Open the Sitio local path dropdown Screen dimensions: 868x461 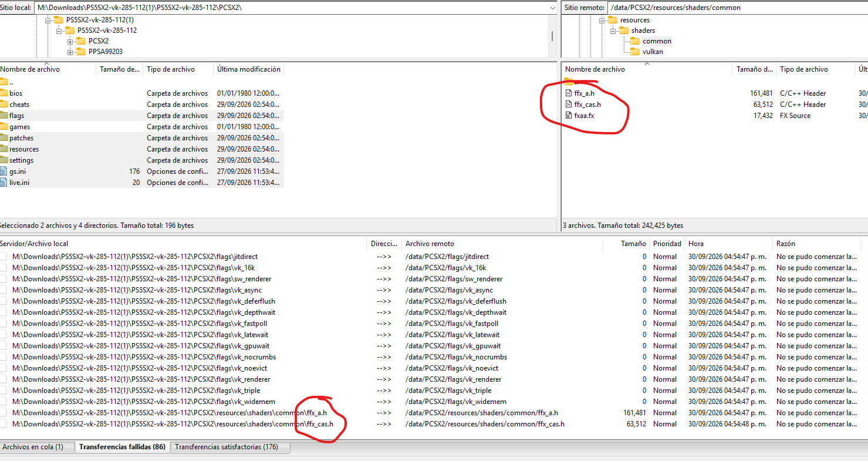coord(552,8)
